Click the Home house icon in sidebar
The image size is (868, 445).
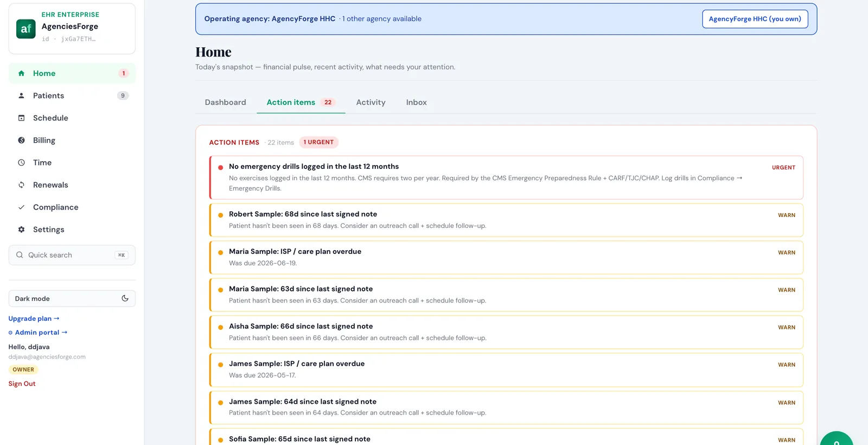21,73
